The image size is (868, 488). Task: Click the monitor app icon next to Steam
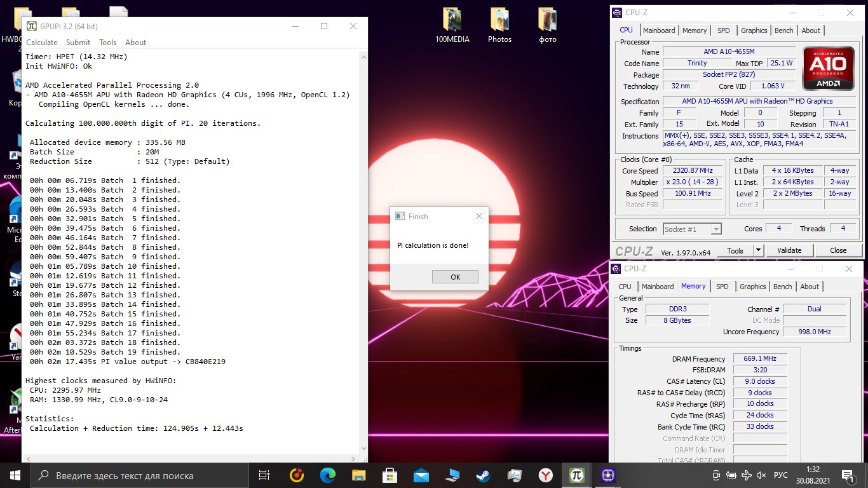click(x=515, y=475)
